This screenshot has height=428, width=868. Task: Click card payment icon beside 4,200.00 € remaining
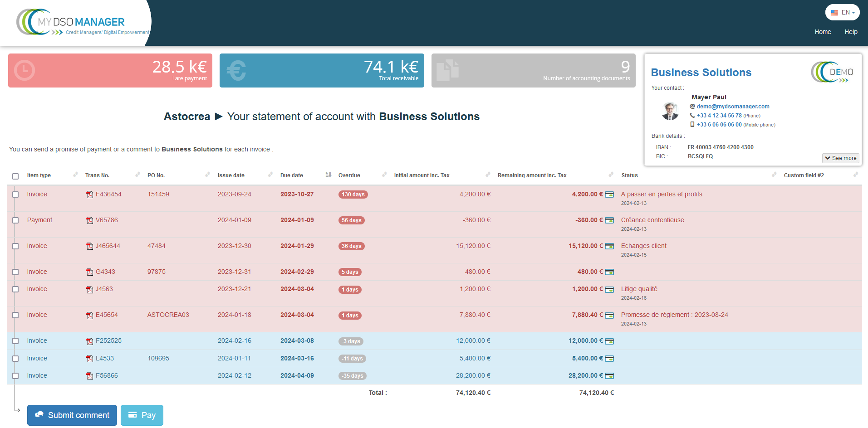click(x=609, y=195)
